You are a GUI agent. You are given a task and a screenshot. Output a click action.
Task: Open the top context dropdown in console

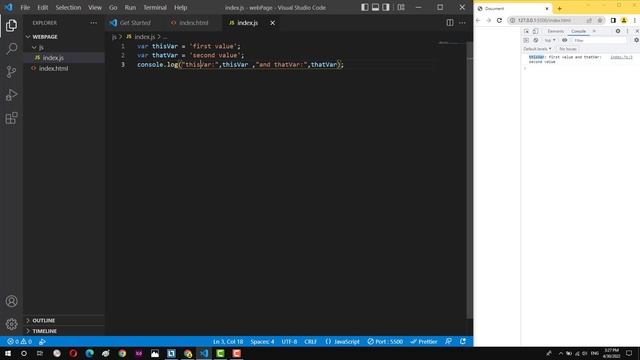click(550, 40)
